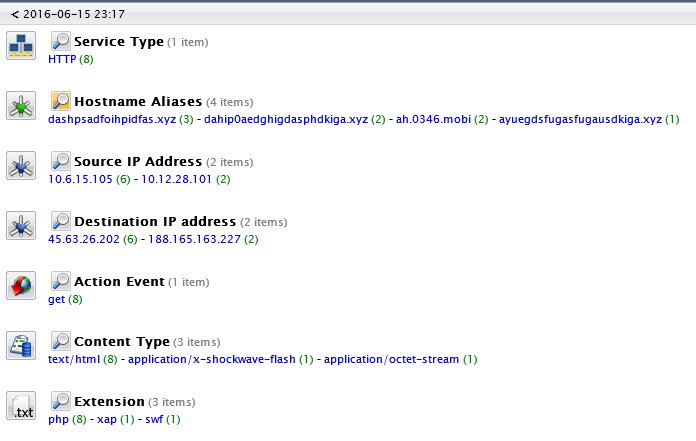The height and width of the screenshot is (441, 696).
Task: Open the magnifier next to Destination IP address
Action: click(x=60, y=221)
